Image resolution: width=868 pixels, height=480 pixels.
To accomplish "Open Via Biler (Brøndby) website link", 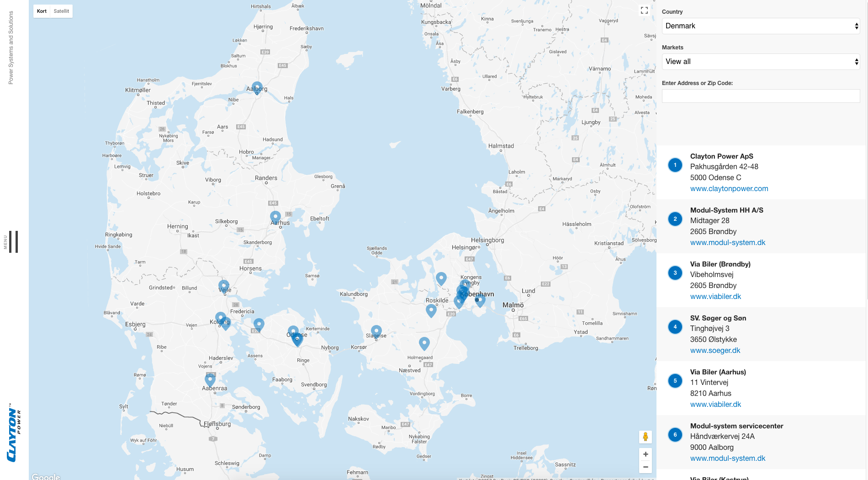I will (715, 296).
